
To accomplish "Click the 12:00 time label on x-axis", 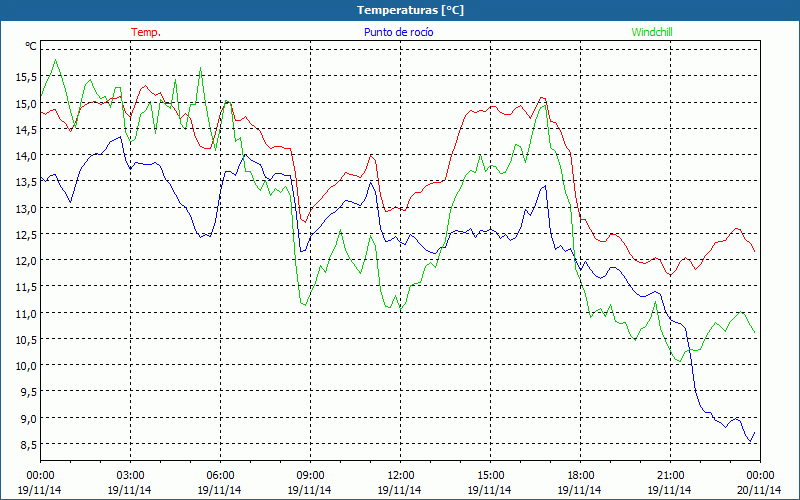I will [x=401, y=476].
